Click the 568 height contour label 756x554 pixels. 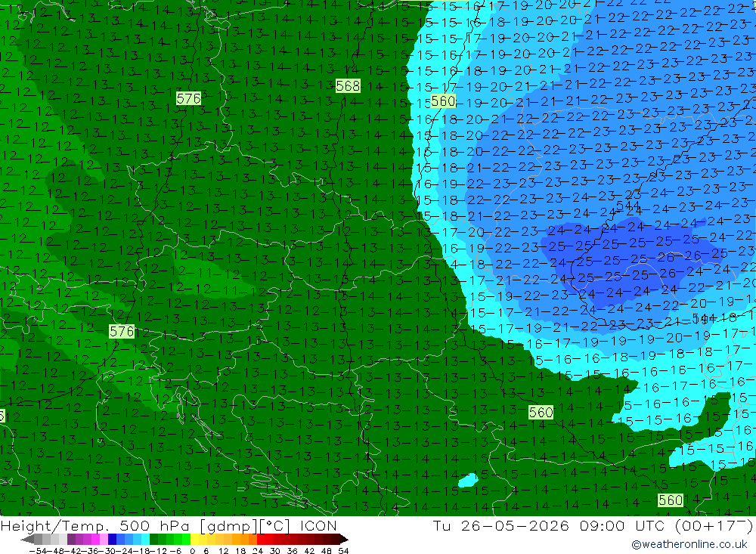click(348, 86)
